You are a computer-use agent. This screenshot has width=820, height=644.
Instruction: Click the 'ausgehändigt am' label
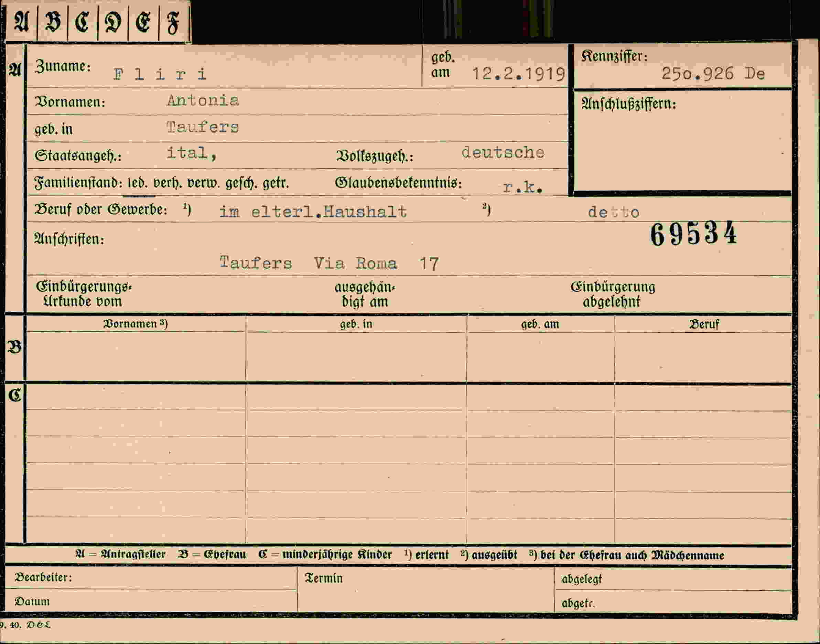tap(365, 294)
